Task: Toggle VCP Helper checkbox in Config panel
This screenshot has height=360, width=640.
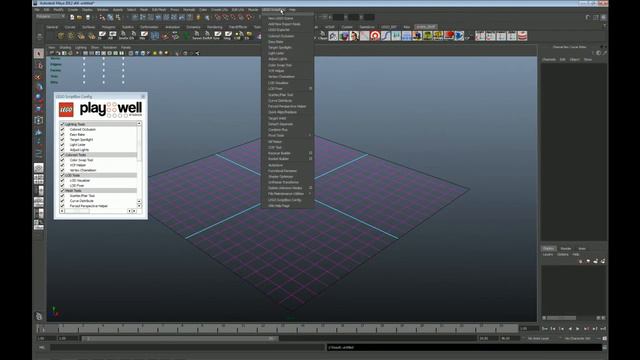Action: [62, 165]
